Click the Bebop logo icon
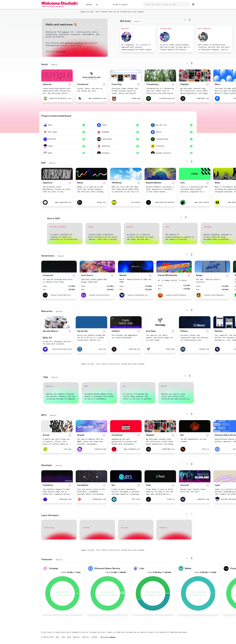This screenshot has height=644, width=236. click(80, 203)
